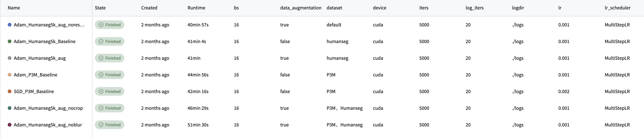This screenshot has height=138, width=644.
Task: Open the Adam_Humanseg5k_Baseline run
Action: click(x=44, y=41)
